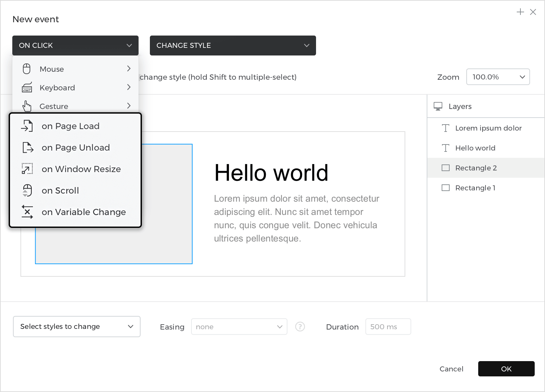Viewport: 545px width, 392px height.
Task: Select on Page Load trigger
Action: (75, 126)
